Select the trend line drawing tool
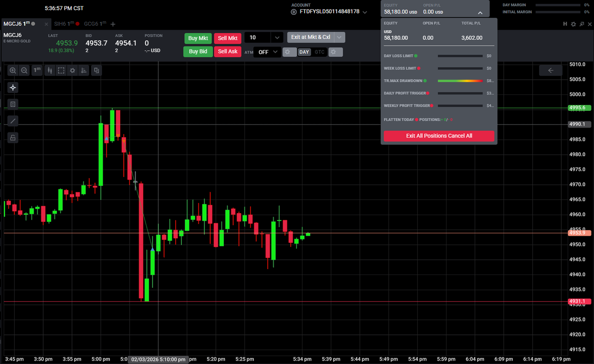594x364 pixels. 13,121
